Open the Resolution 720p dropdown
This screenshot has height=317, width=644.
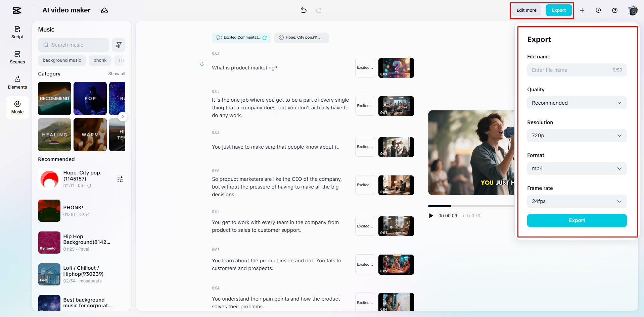click(x=577, y=136)
